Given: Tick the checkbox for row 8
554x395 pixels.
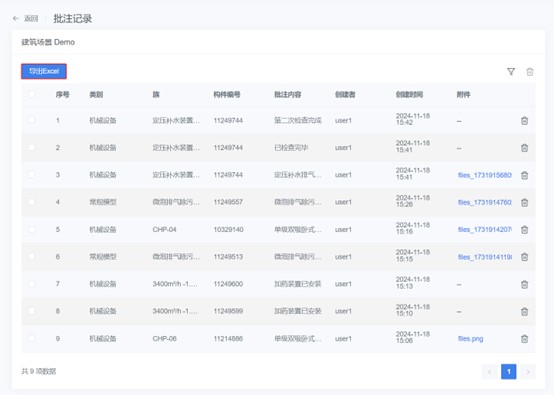Looking at the screenshot, I should coord(31,311).
